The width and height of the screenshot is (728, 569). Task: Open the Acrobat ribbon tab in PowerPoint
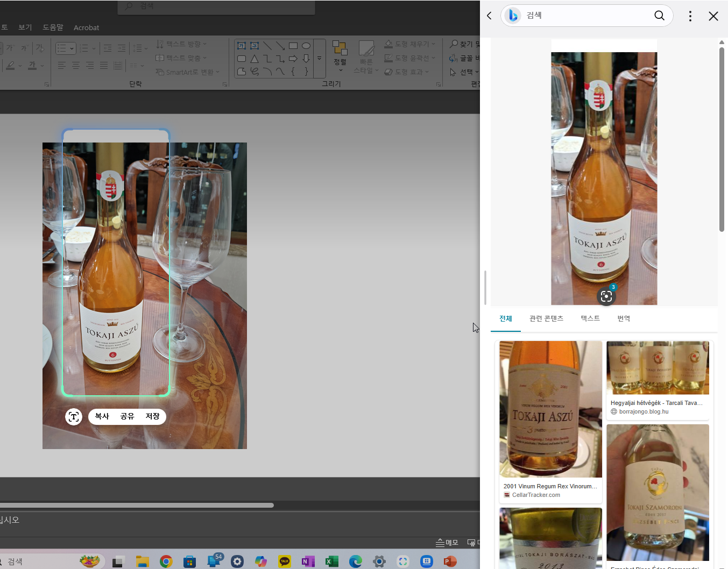click(x=86, y=27)
